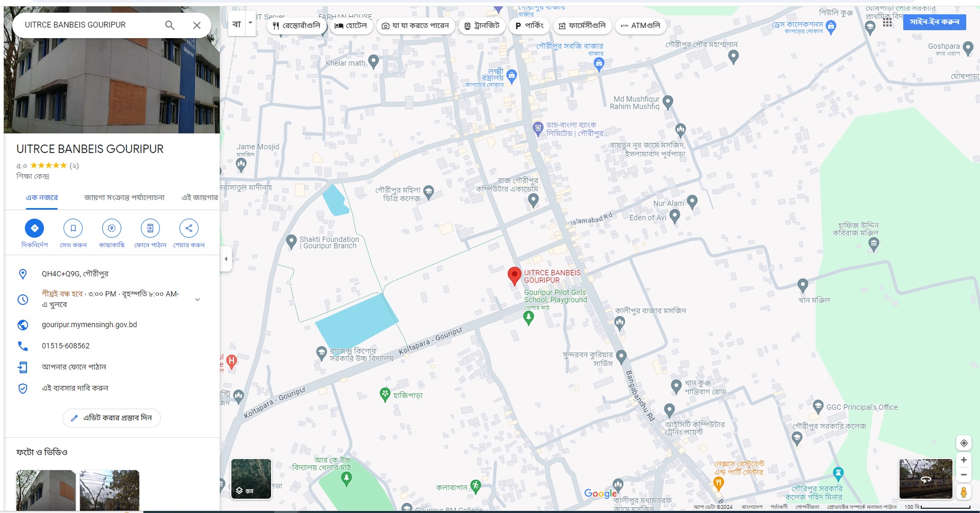Click the Nearby search icon

(112, 228)
